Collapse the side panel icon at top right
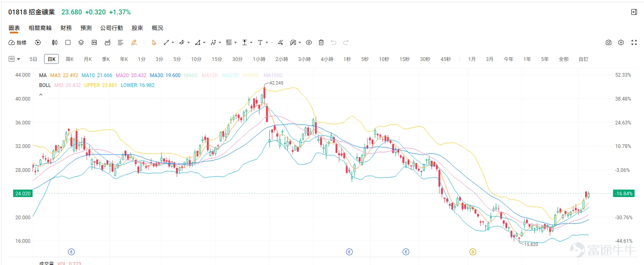 634,12
